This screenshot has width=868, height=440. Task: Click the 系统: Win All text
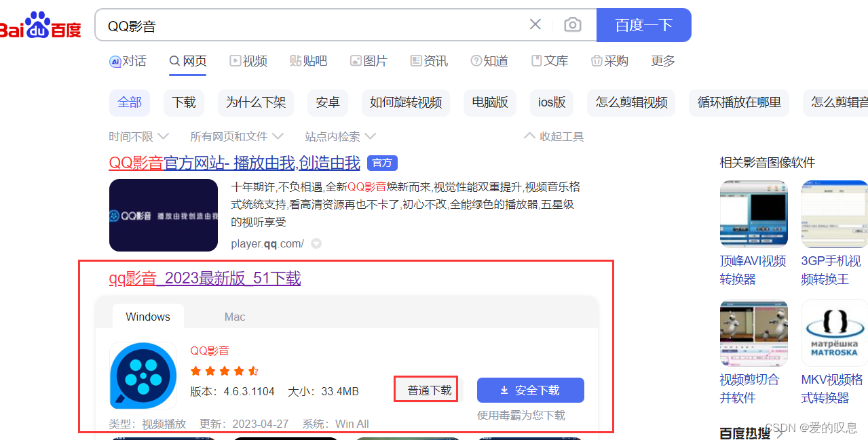[335, 424]
